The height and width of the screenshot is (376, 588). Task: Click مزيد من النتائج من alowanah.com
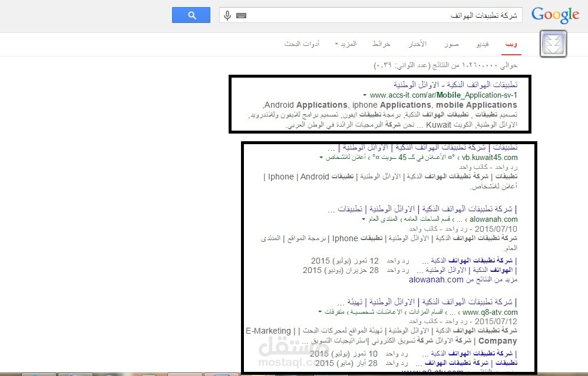(463, 279)
